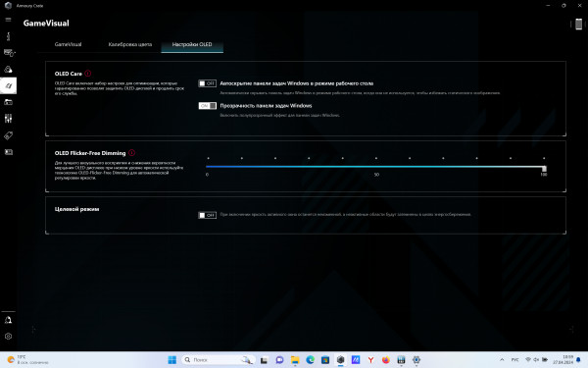Launch Firefox from the taskbar
The width and height of the screenshot is (588, 368).
(x=386, y=360)
